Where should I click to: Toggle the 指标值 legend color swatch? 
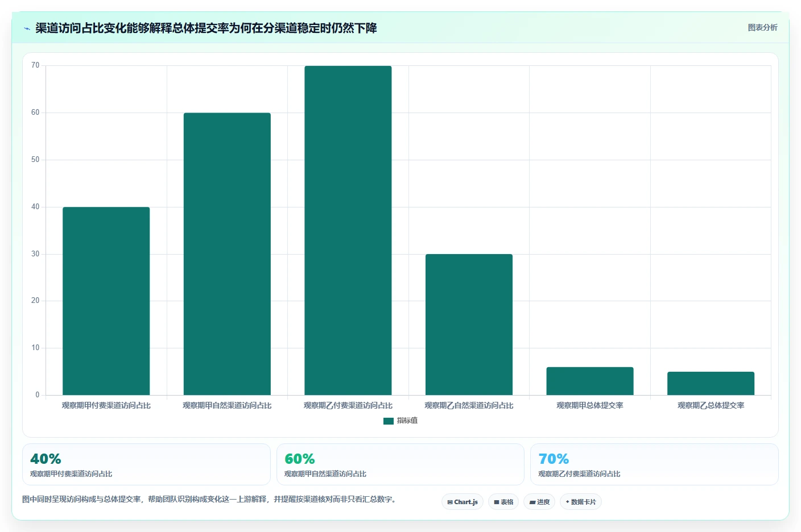pyautogui.click(x=389, y=421)
